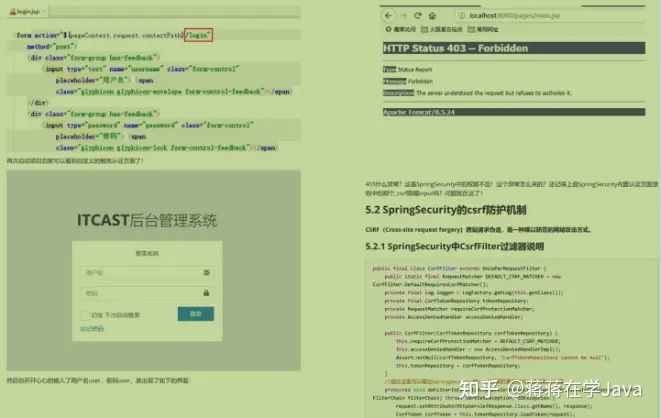Click the browser forward arrow
The width and height of the screenshot is (661, 418).
click(403, 16)
